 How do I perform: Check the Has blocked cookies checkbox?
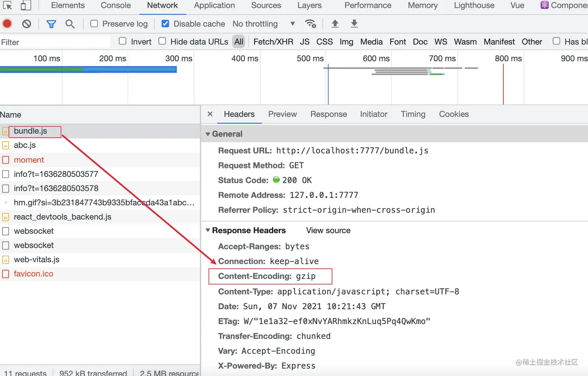pyautogui.click(x=556, y=41)
